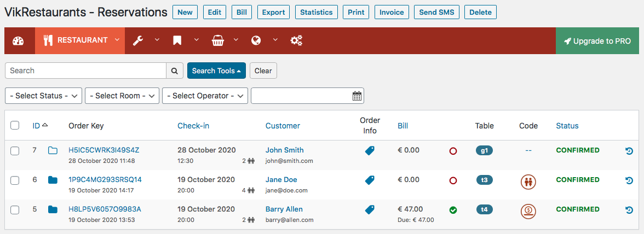Open the RESTAURANT menu tab
The height and width of the screenshot is (234, 644).
tap(80, 40)
